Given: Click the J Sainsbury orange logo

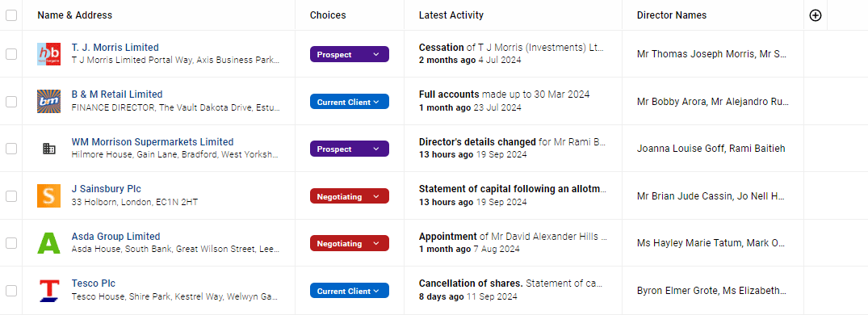Looking at the screenshot, I should 48,196.
